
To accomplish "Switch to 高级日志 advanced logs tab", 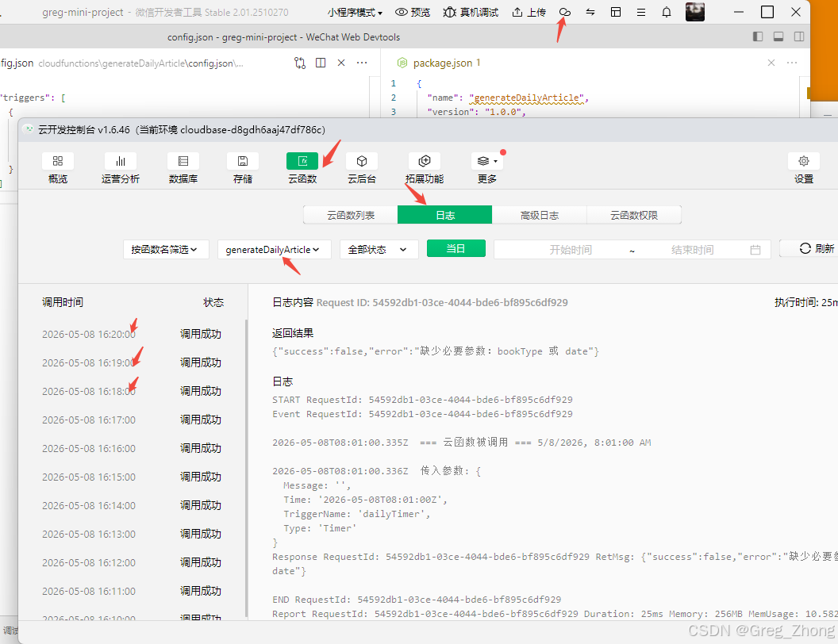I will [540, 215].
